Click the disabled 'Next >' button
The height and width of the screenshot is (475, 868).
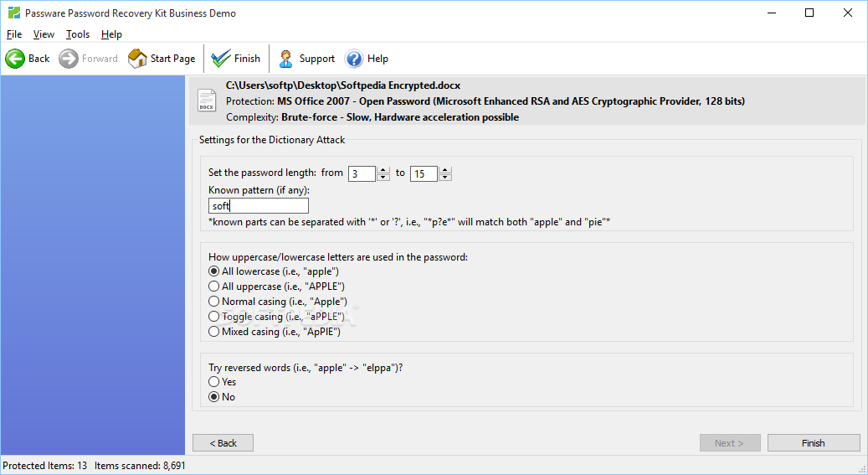click(x=730, y=443)
